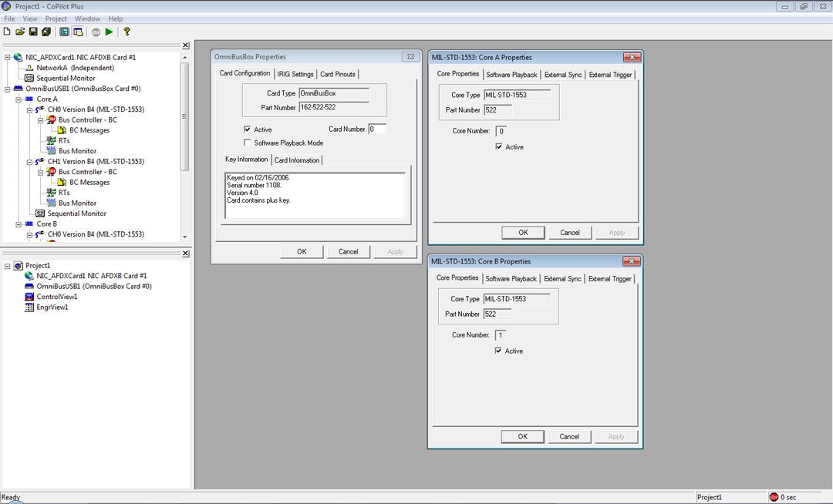Collapse the NIC_AFDXCard1 tree node

tap(7, 58)
